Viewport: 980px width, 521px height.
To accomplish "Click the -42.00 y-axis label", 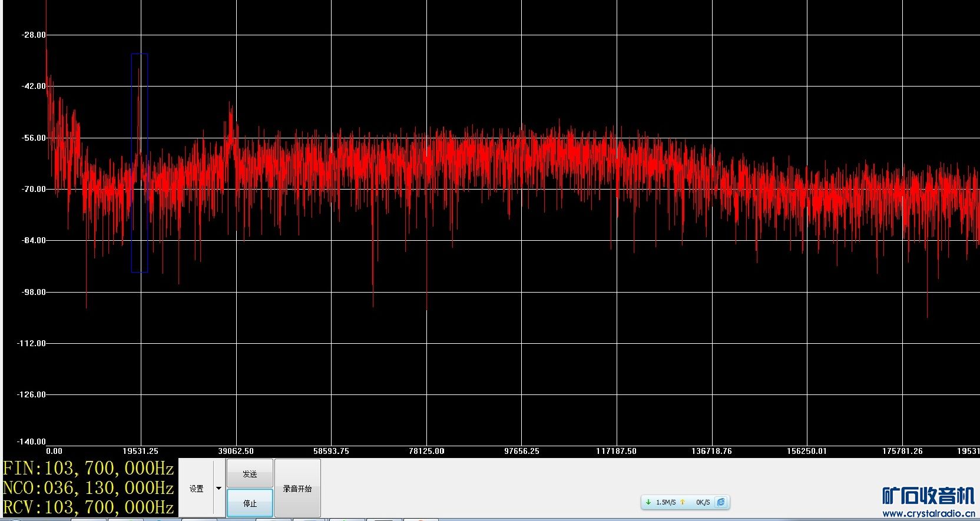I will pyautogui.click(x=34, y=86).
